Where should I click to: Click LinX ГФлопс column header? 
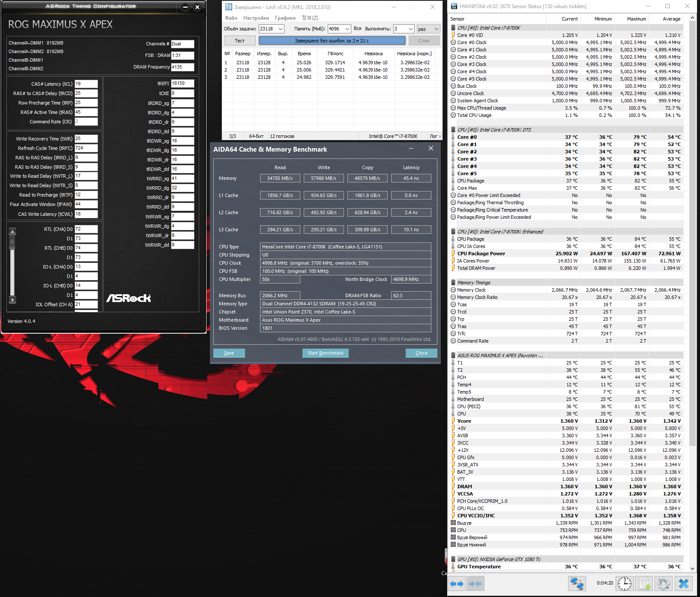click(x=335, y=54)
